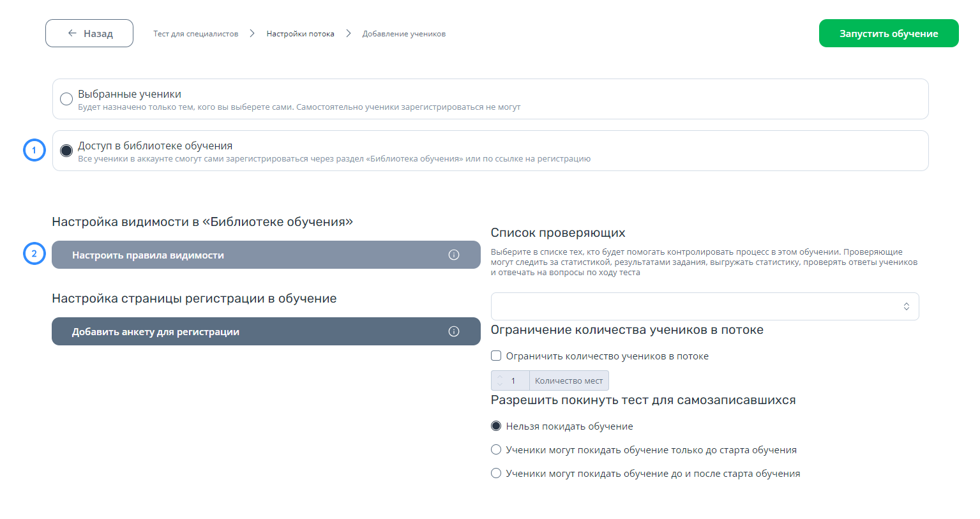
Task: Select the Выбранные ученики radio option
Action: [66, 99]
